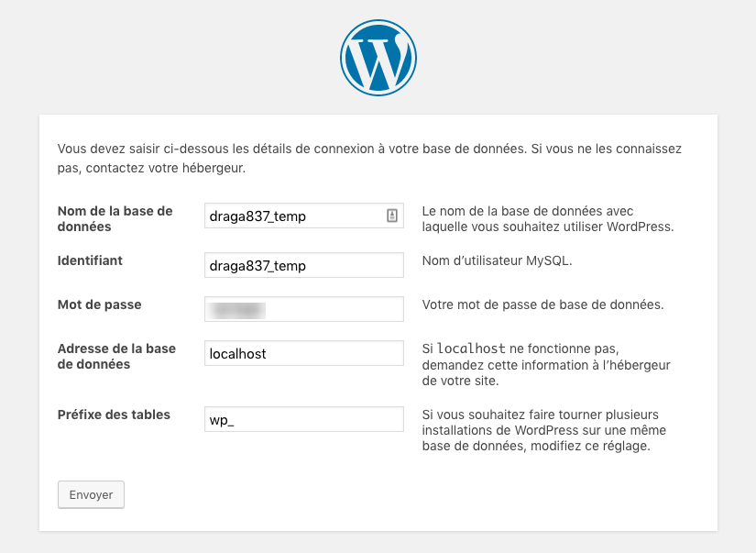Click the 'Nom d'utilisateur MySQL.' hint text

point(497,260)
